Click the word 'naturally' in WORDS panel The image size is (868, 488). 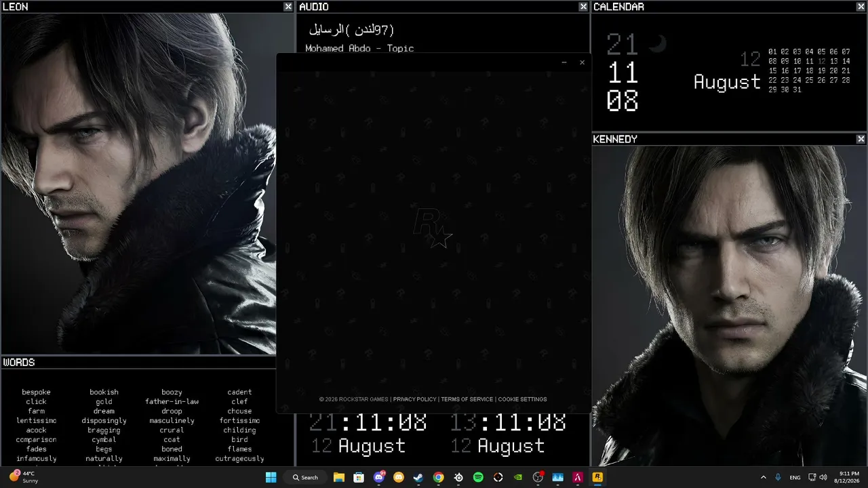[x=104, y=459]
